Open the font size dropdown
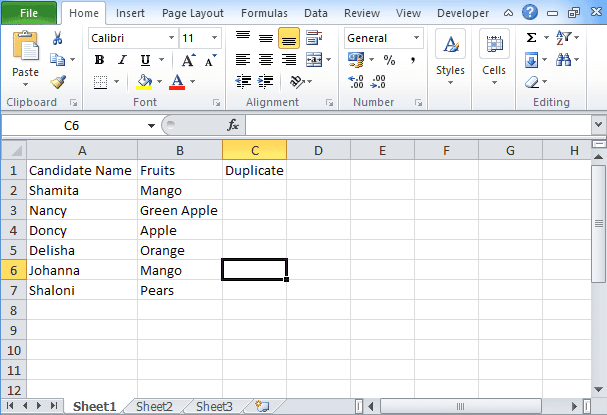Screen dimensions: 607x415 214,38
